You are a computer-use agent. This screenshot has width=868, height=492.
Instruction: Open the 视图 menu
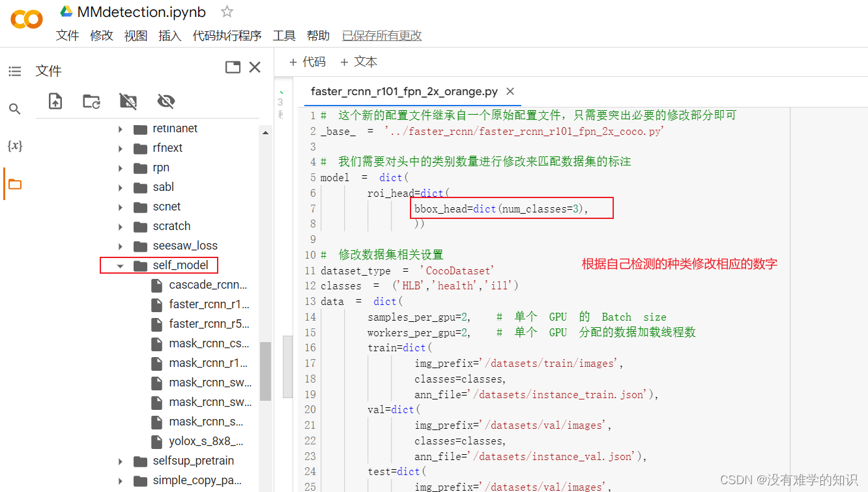(136, 36)
